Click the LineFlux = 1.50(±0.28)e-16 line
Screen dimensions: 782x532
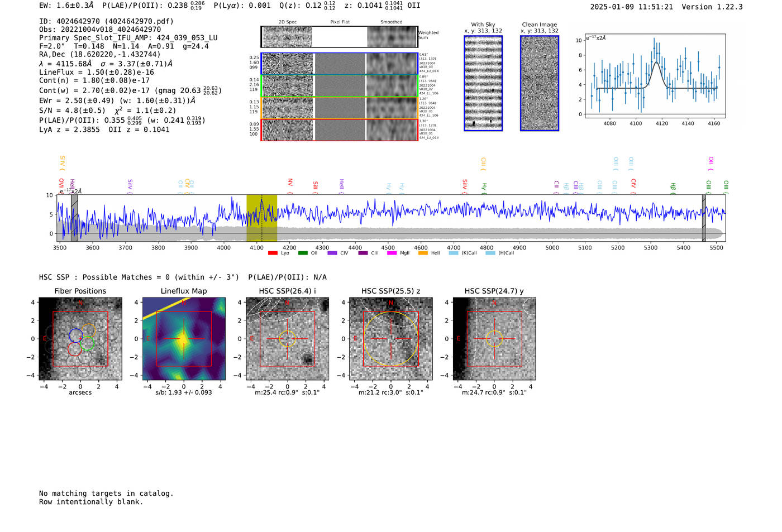point(97,72)
